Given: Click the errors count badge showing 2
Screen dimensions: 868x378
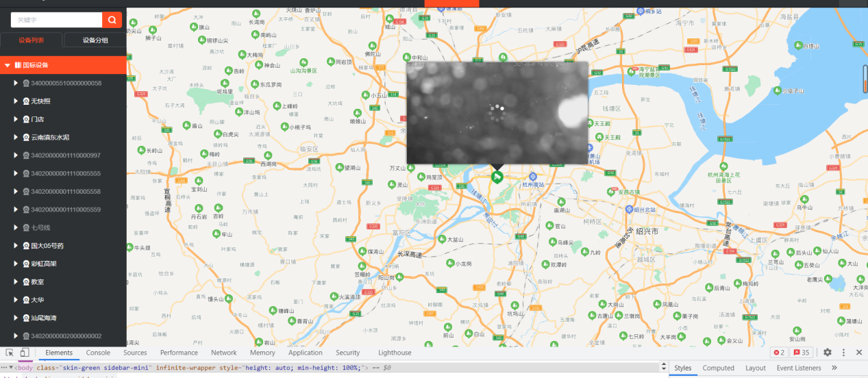Looking at the screenshot, I should (779, 353).
